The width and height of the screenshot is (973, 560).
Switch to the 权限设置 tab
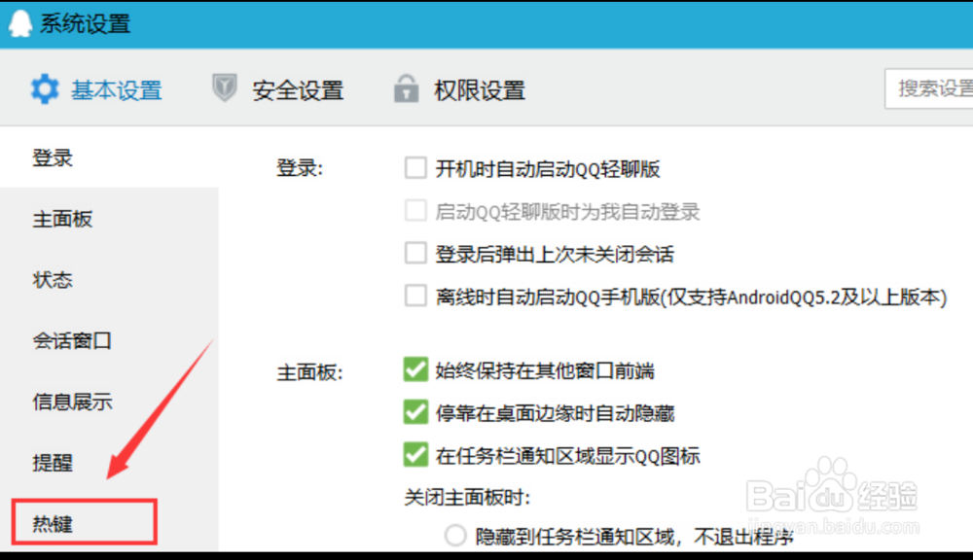pyautogui.click(x=480, y=90)
